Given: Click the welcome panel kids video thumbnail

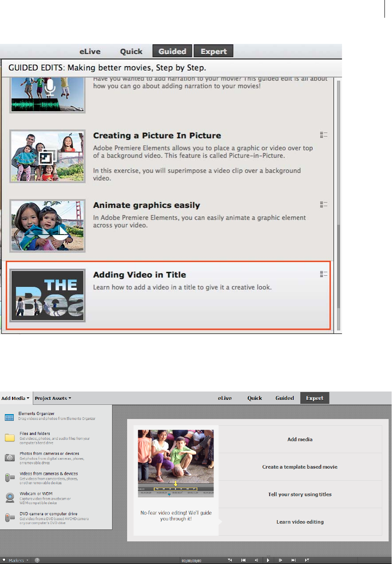Looking at the screenshot, I should [175, 463].
